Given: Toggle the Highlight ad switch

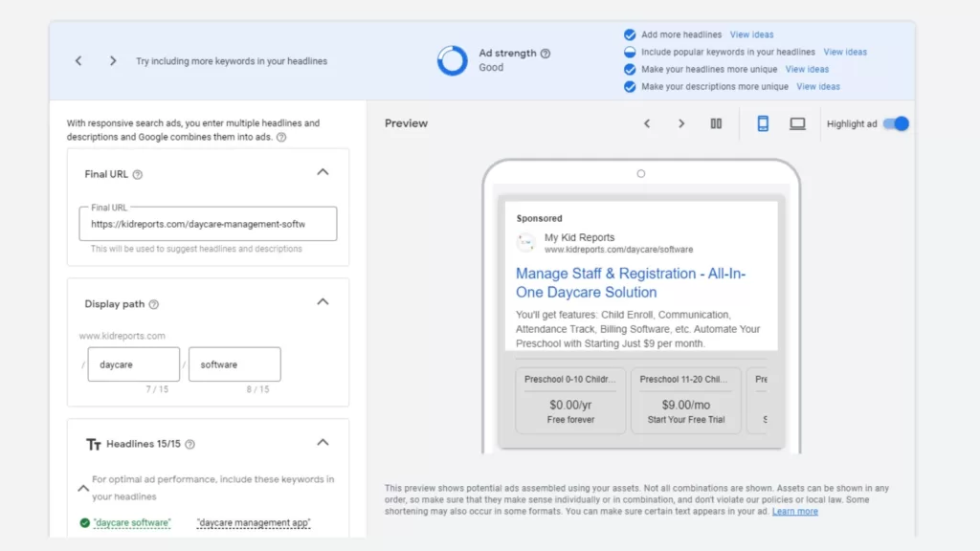Looking at the screenshot, I should coord(896,123).
